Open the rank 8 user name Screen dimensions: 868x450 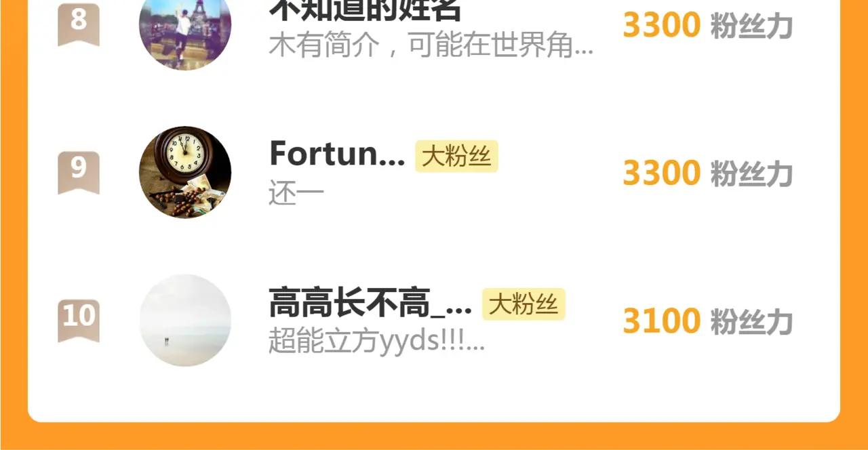coord(366,9)
